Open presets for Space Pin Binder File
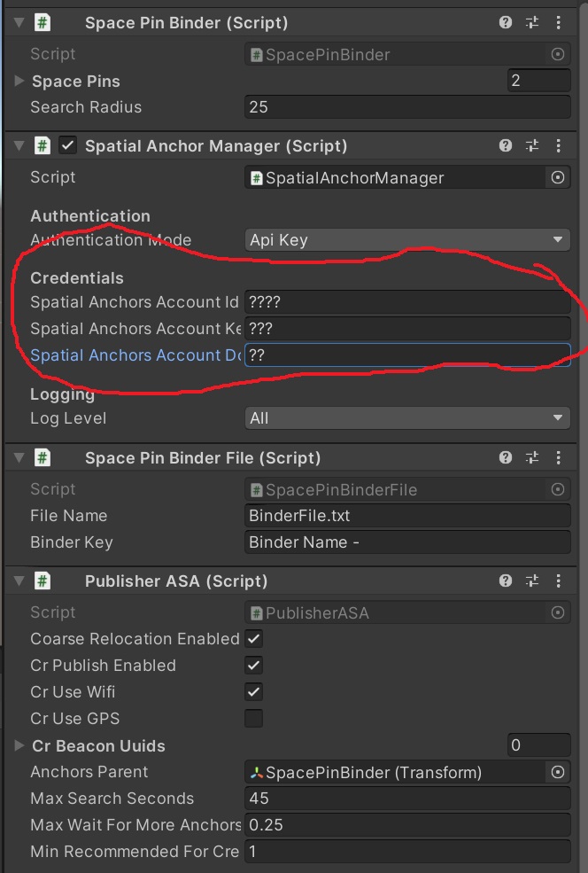The image size is (588, 873). point(532,457)
